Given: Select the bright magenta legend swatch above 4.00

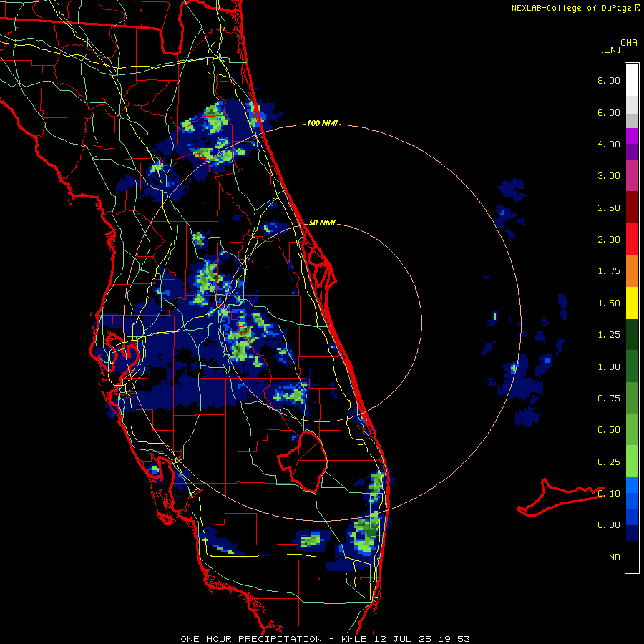Looking at the screenshot, I should 632,136.
